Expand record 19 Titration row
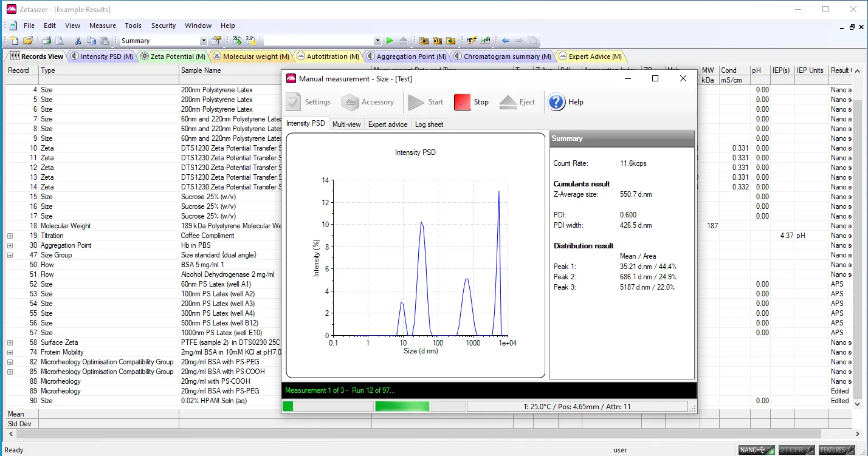This screenshot has height=456, width=868. (x=10, y=236)
